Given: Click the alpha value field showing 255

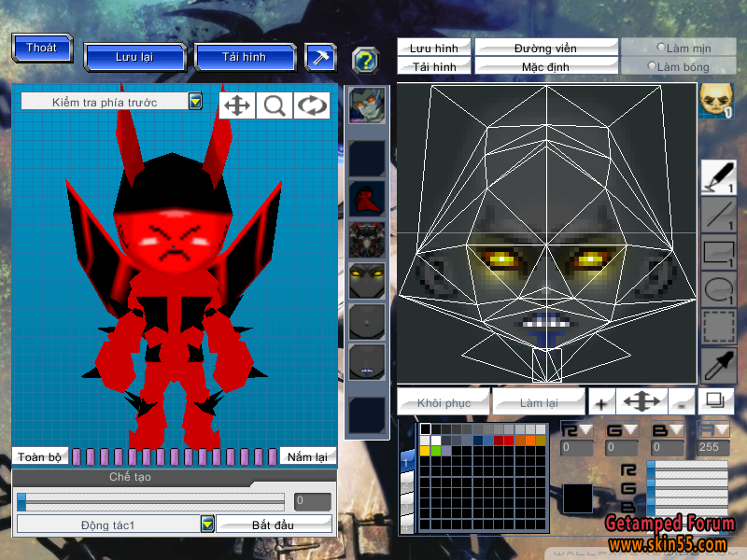Looking at the screenshot, I should coord(713,448).
